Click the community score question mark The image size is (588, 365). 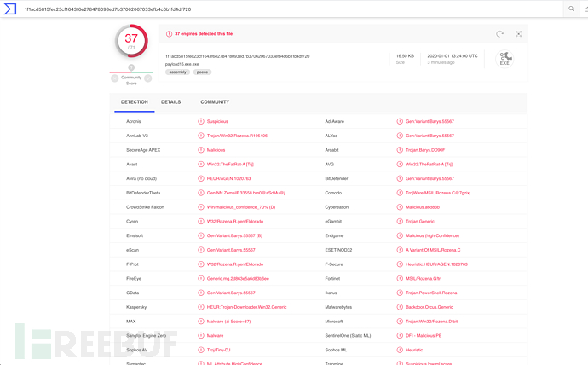click(x=131, y=67)
